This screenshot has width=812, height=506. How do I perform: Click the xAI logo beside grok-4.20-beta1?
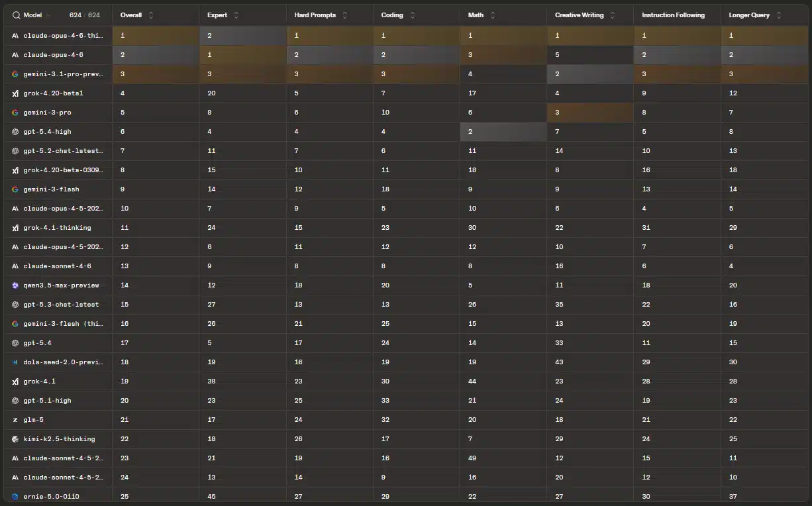coord(15,93)
